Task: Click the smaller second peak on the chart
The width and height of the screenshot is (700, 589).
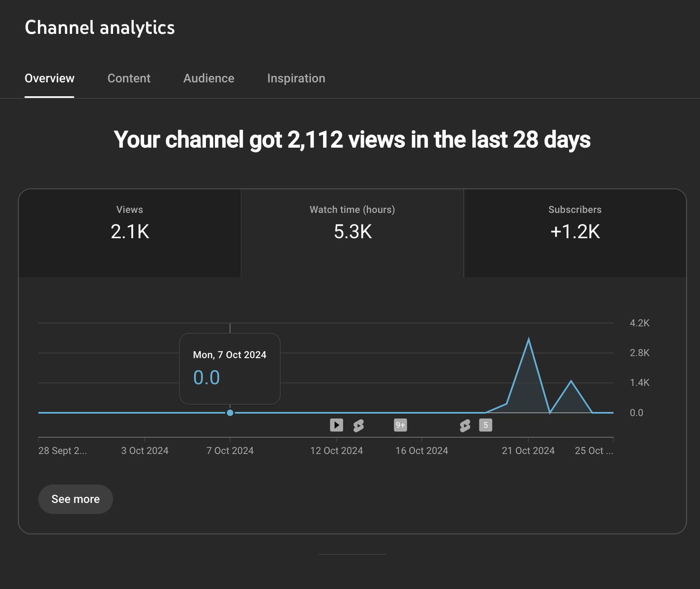Action: tap(571, 381)
